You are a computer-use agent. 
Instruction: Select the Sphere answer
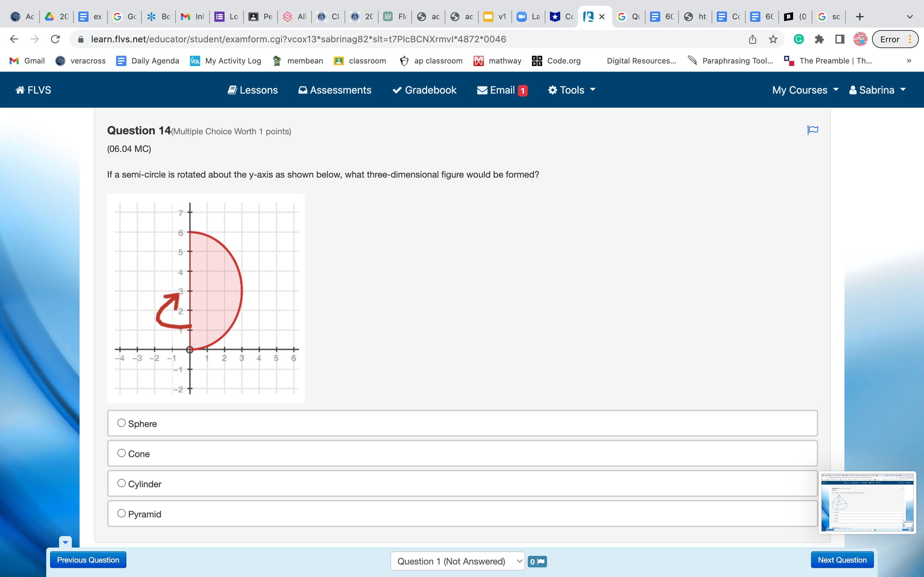pos(121,423)
